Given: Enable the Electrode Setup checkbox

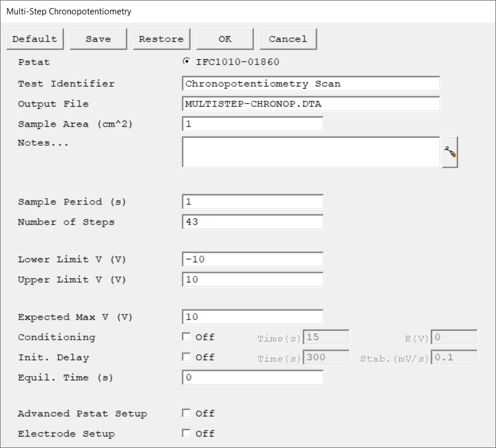Looking at the screenshot, I should pos(186,433).
